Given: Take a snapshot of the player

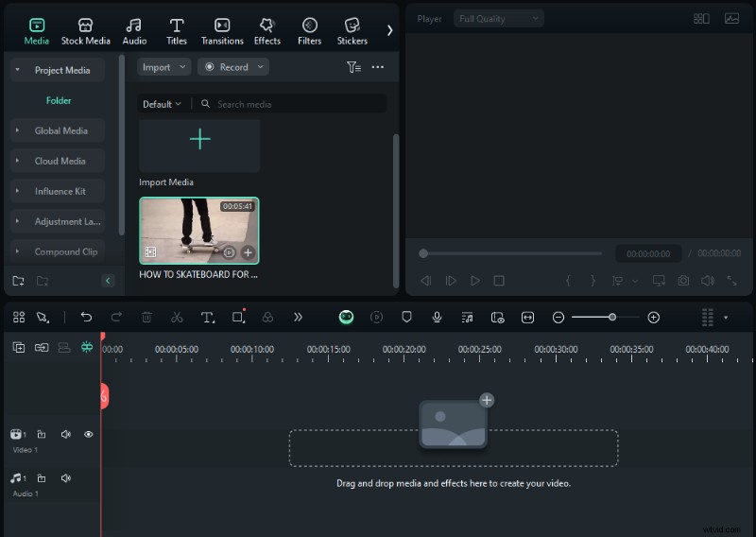Looking at the screenshot, I should click(x=683, y=281).
